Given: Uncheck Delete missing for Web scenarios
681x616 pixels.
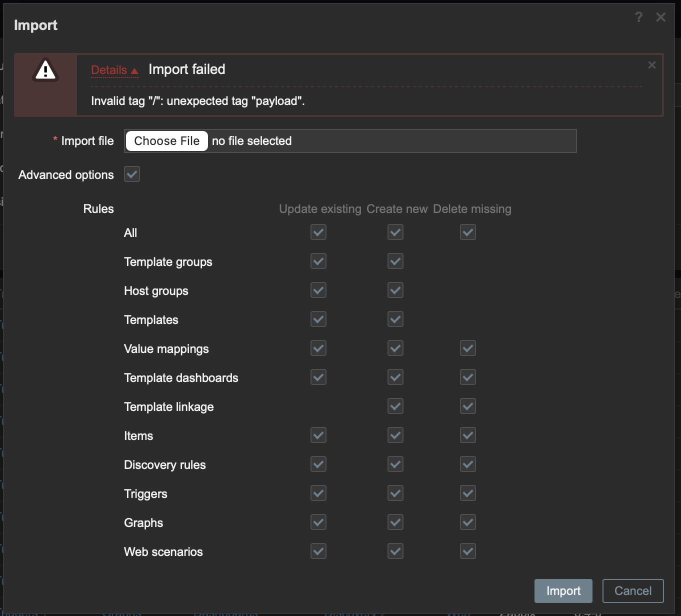Looking at the screenshot, I should pyautogui.click(x=468, y=551).
